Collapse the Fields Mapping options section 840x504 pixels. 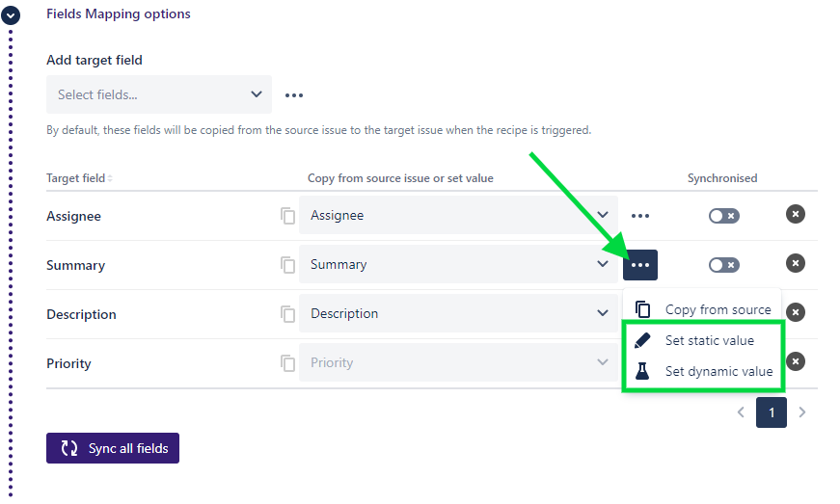[11, 15]
